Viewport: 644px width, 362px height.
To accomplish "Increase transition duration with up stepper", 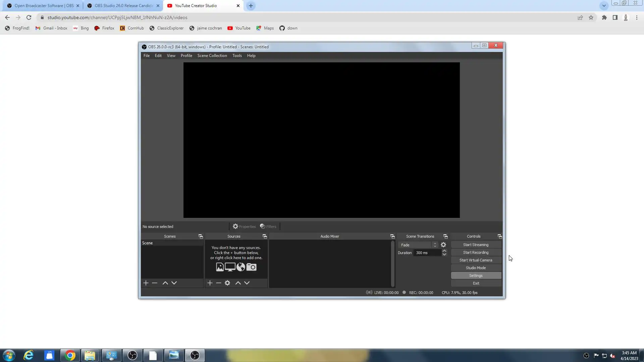I will 444,251.
